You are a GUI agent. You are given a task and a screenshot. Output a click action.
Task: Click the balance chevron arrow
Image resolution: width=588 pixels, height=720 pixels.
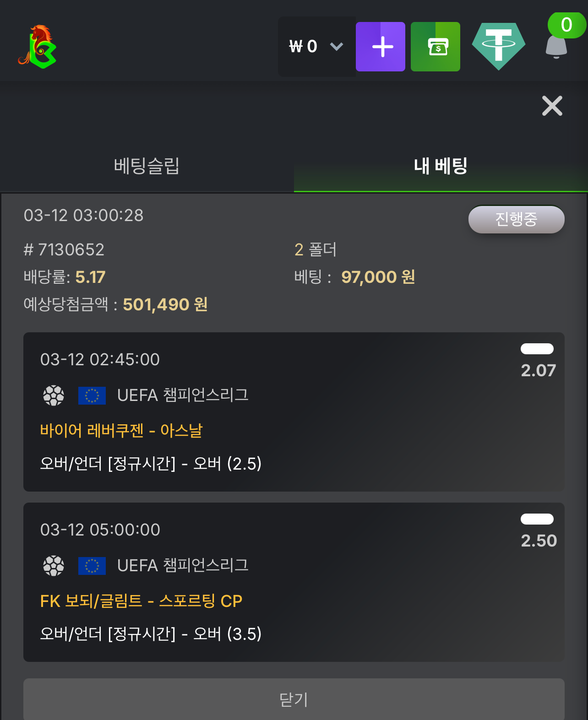337,47
